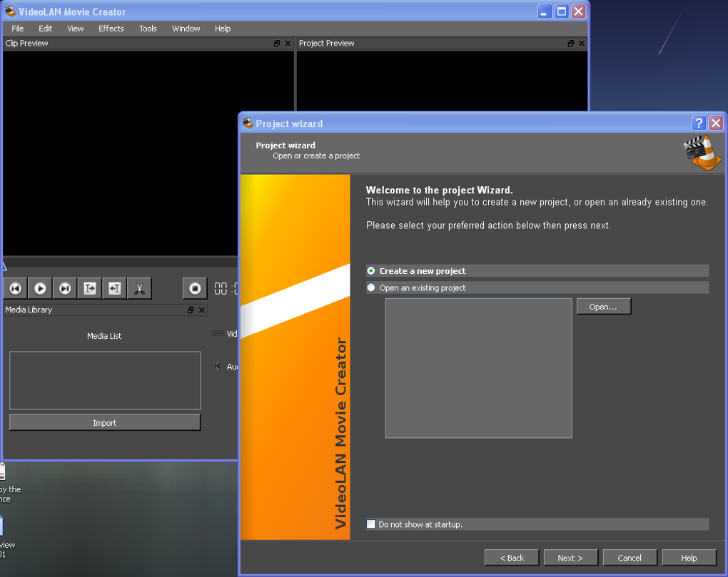728x577 pixels.
Task: Open the Edit menu
Action: [45, 29]
